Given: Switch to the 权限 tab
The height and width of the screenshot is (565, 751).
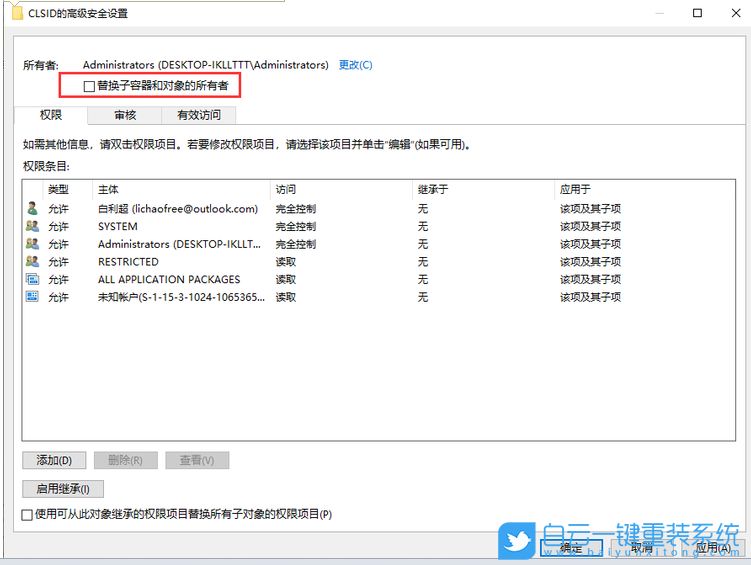Looking at the screenshot, I should 51,115.
